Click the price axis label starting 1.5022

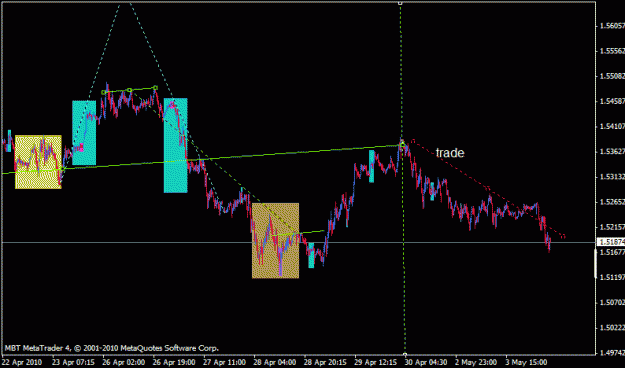(612, 328)
